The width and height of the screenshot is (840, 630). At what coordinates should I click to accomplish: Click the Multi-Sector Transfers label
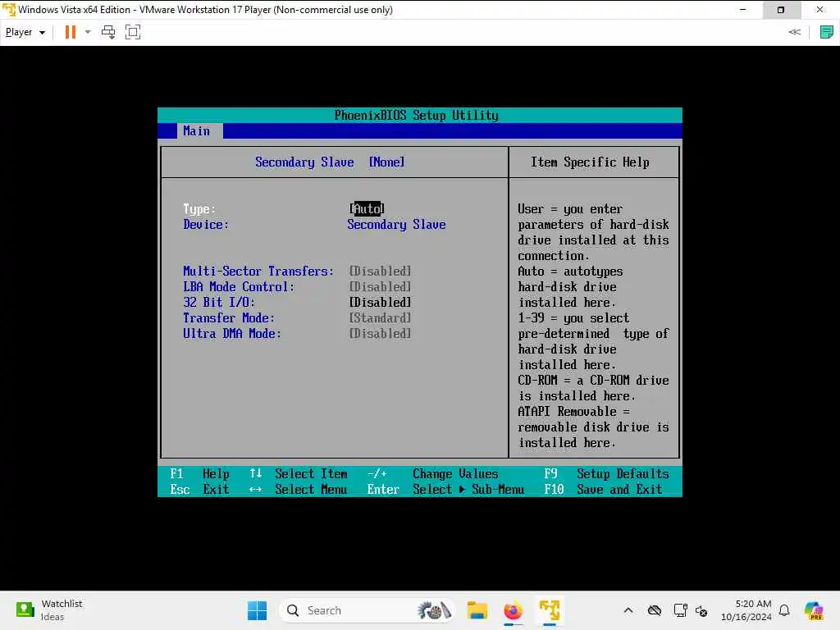tap(258, 271)
